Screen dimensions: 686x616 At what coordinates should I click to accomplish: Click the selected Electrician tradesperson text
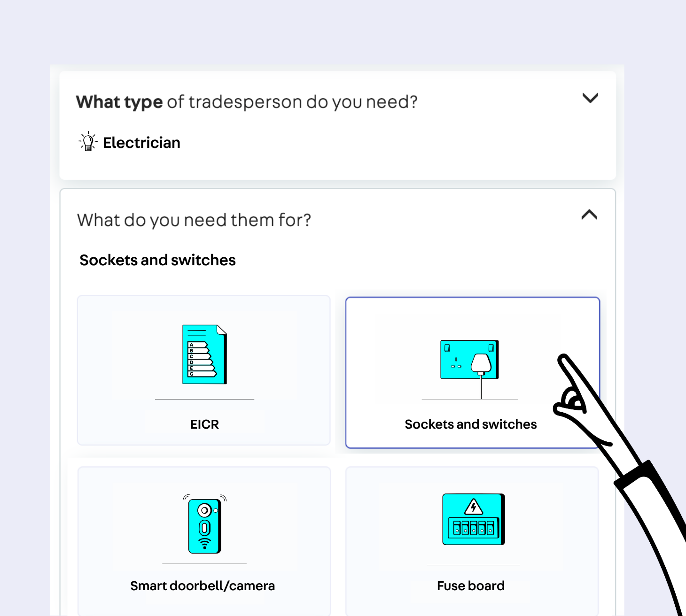pyautogui.click(x=141, y=143)
